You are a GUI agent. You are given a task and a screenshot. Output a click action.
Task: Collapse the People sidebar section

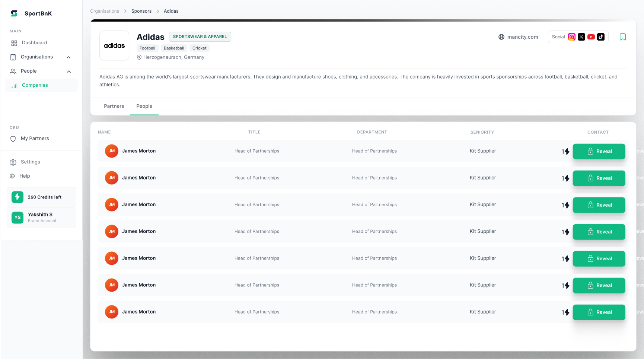tap(68, 72)
